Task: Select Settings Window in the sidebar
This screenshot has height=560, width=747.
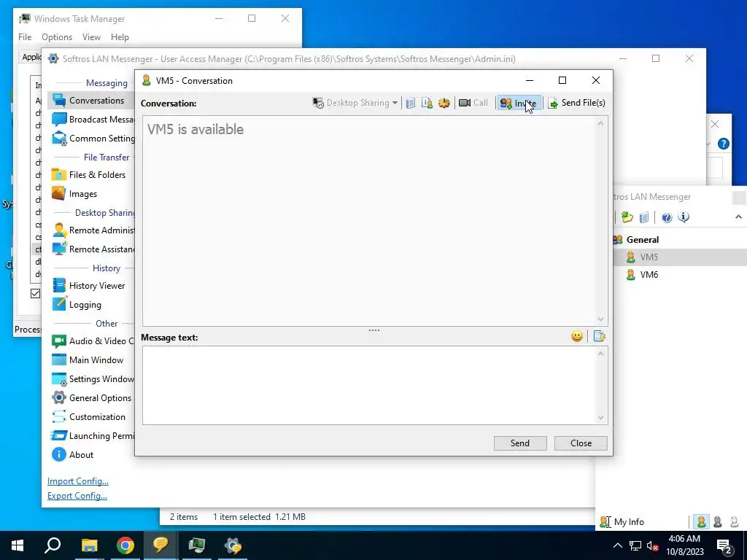Action: pos(93,379)
